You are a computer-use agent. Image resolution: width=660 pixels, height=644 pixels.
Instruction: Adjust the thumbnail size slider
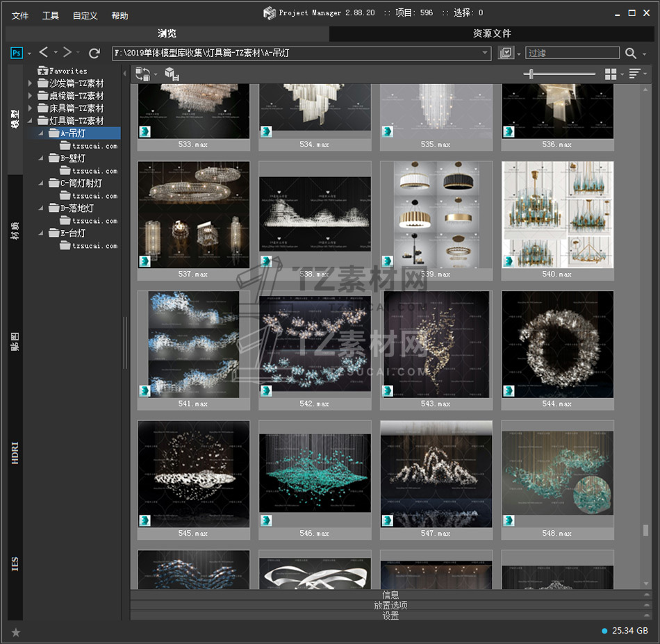(x=532, y=74)
